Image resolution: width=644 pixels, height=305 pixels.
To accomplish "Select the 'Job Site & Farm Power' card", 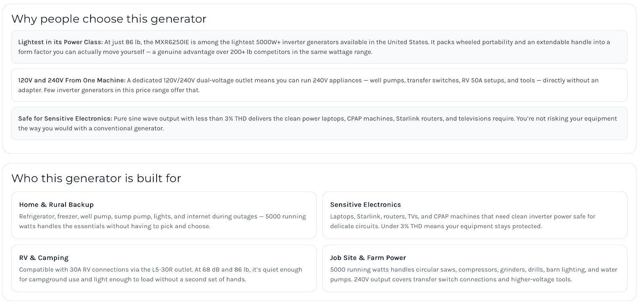I will [x=475, y=268].
